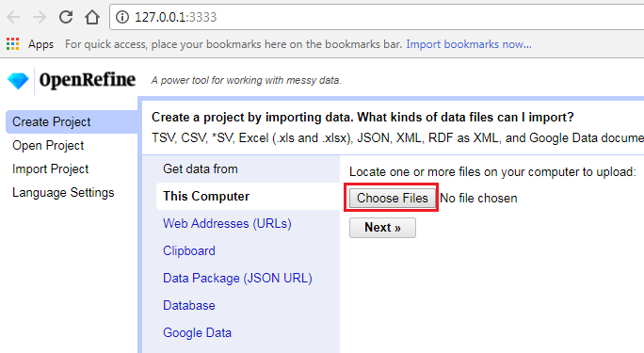
Task: Click the browser back arrow
Action: pyautogui.click(x=13, y=17)
